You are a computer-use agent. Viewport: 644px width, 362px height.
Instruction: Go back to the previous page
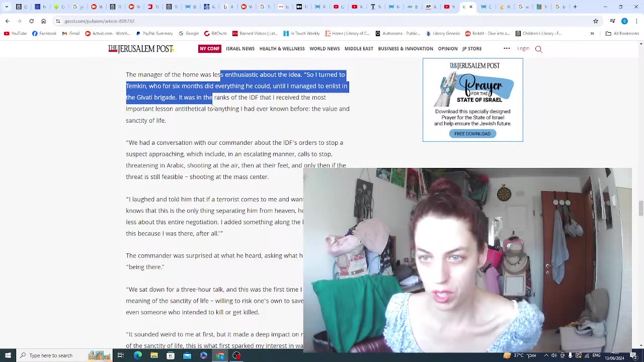coord(7,21)
